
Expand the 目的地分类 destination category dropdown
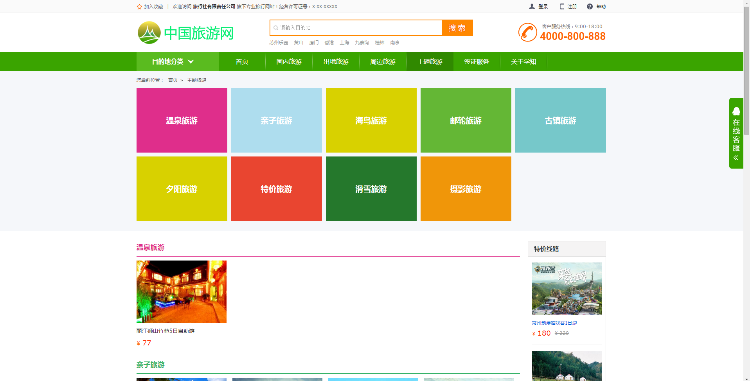click(x=177, y=62)
